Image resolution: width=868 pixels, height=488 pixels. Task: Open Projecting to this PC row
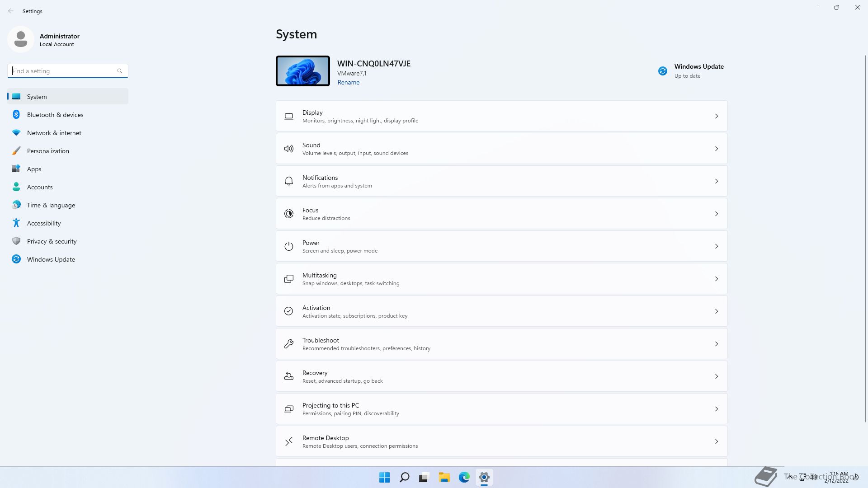(x=501, y=409)
